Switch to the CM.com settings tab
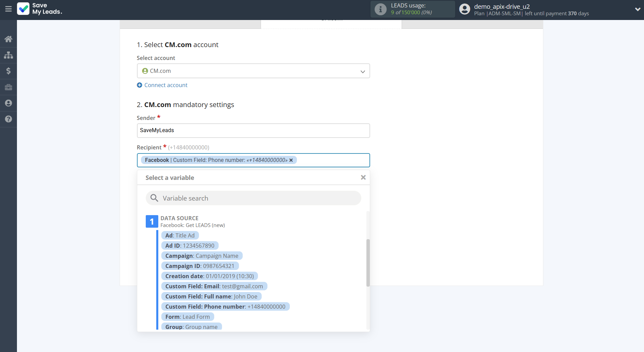Screen dimensions: 644x352 click(x=331, y=22)
